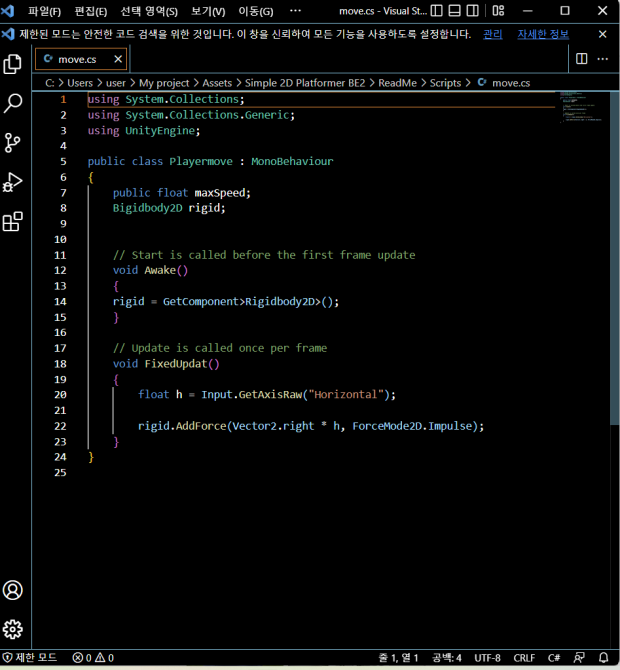Viewport: 620px width, 670px height.
Task: Click the 제한 모드 status bar item
Action: [30, 657]
